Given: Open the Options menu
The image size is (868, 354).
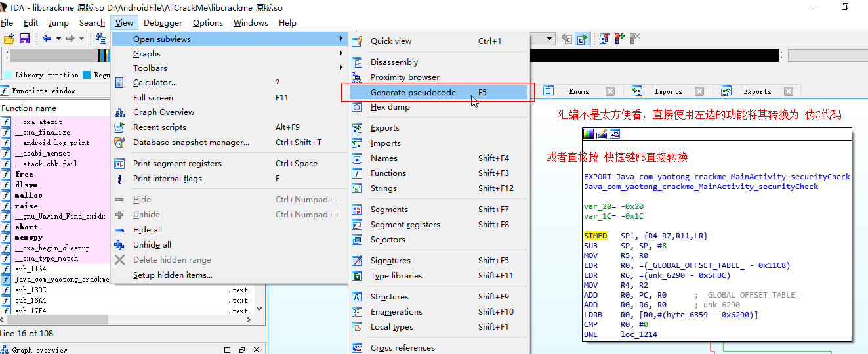Looking at the screenshot, I should point(208,22).
